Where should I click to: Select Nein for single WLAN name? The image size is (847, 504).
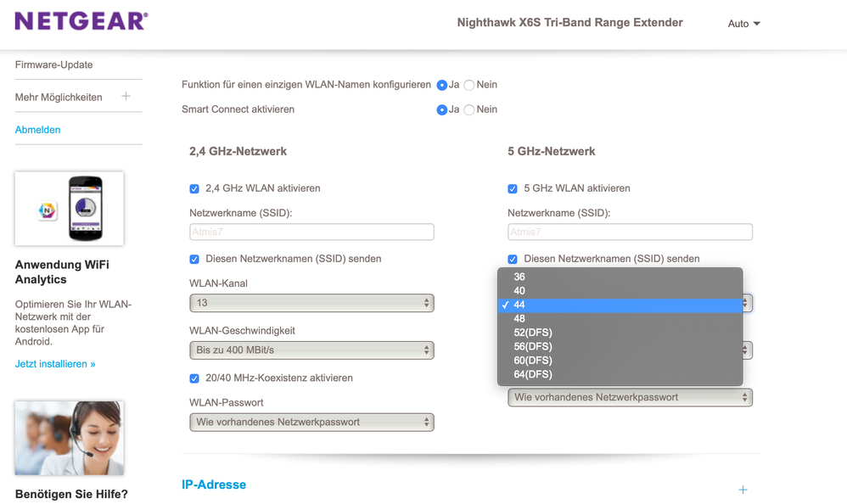pyautogui.click(x=469, y=85)
